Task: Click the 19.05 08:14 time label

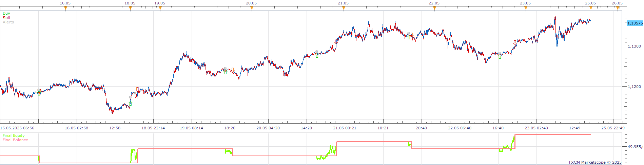Action: click(x=191, y=128)
